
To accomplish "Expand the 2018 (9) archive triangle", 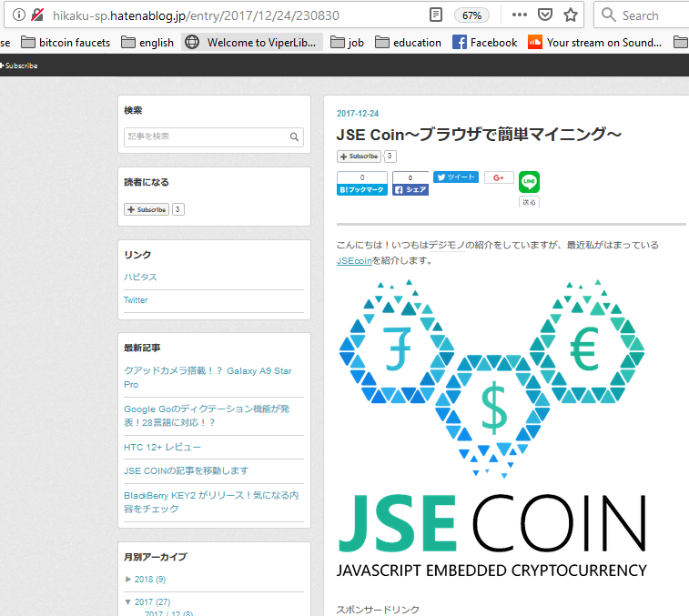I will coord(128,579).
